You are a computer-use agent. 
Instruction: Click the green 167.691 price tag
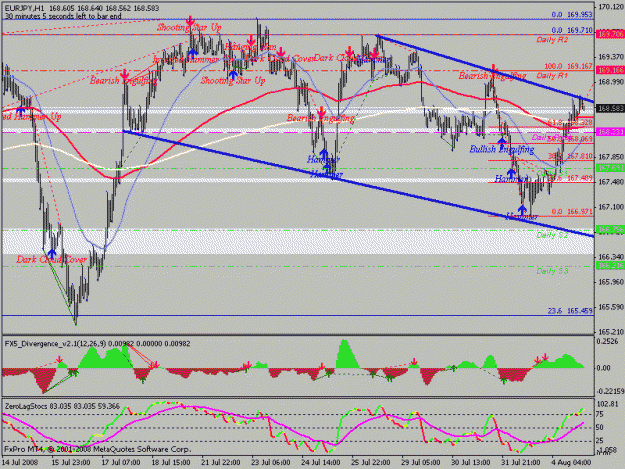pyautogui.click(x=610, y=168)
